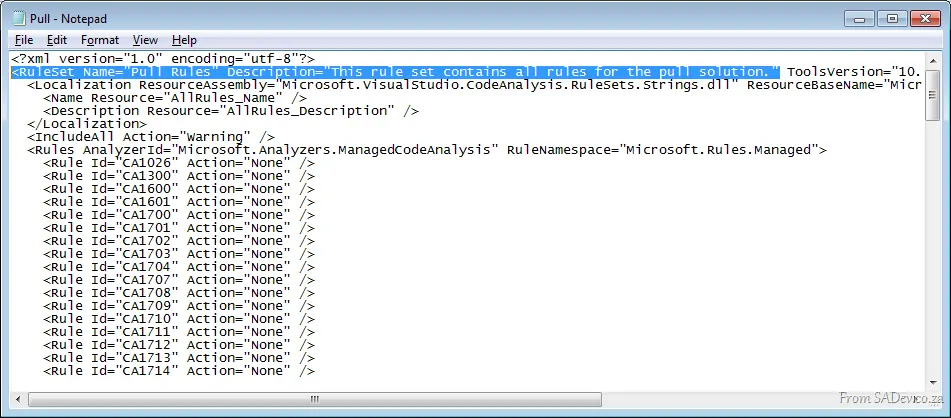Minimize the Pull - Notepad window

(x=860, y=19)
